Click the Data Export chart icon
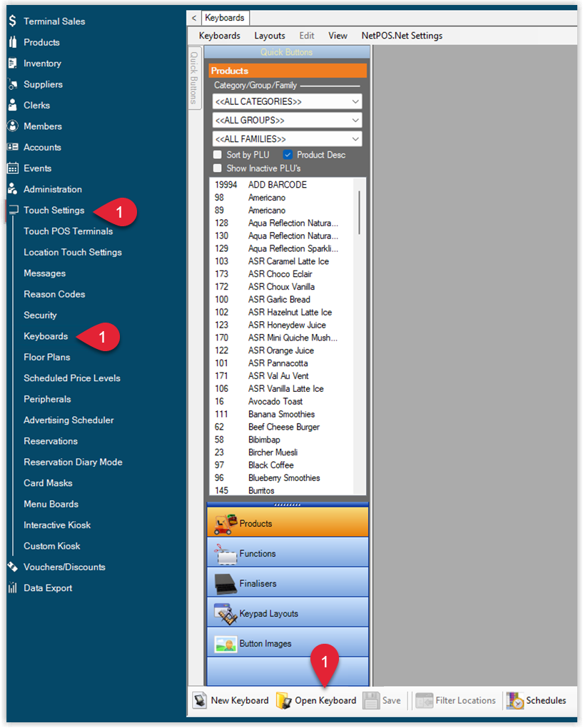The height and width of the screenshot is (728, 583). click(13, 588)
